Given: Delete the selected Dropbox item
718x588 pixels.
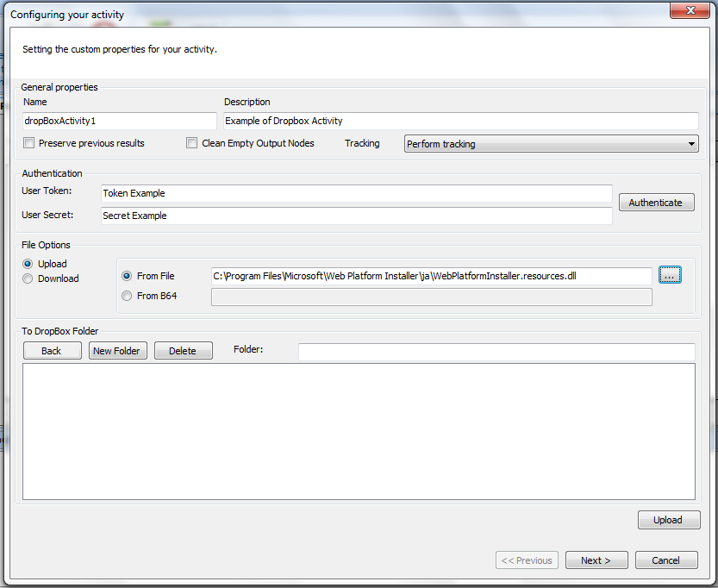Looking at the screenshot, I should [183, 351].
